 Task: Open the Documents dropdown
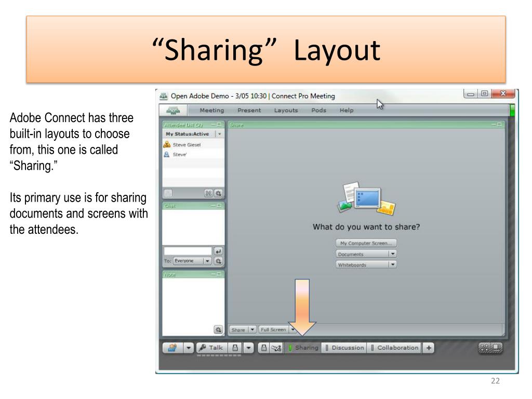click(x=366, y=254)
